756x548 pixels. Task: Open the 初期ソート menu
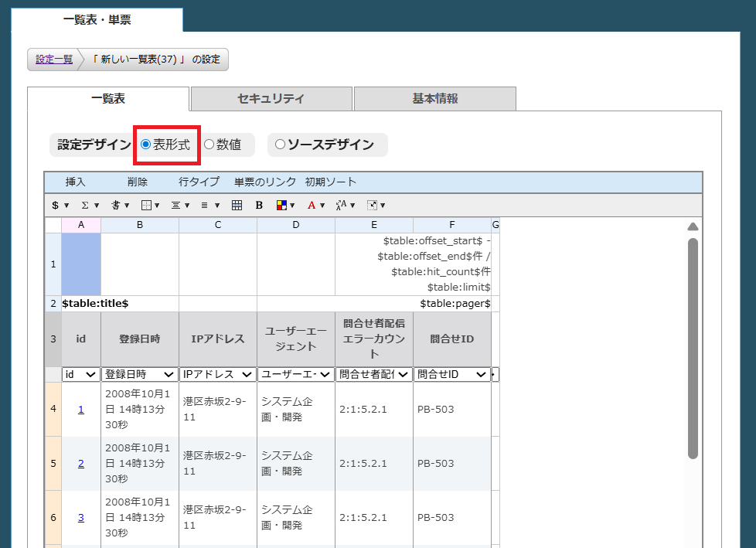(x=331, y=182)
